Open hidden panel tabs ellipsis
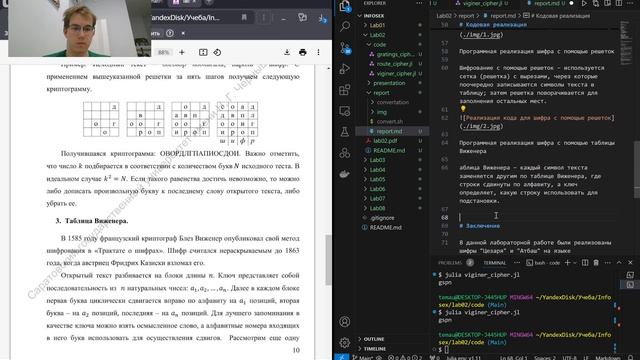This screenshot has width=640, height=360. pos(517,262)
